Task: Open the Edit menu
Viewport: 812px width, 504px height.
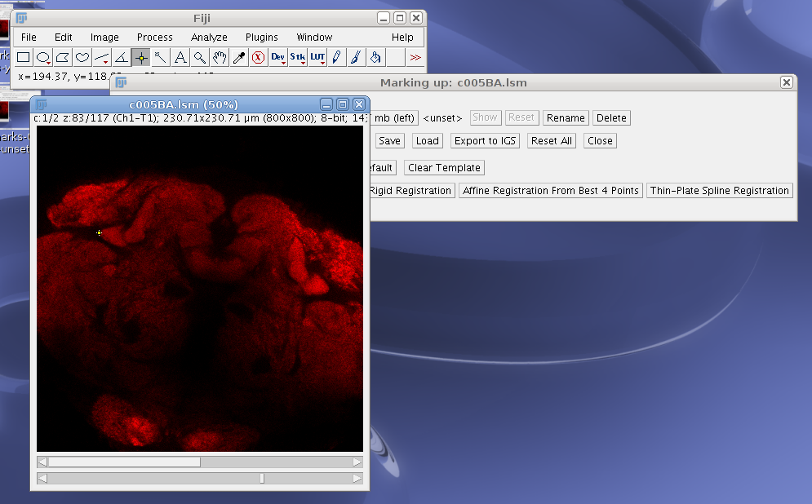Action: click(x=63, y=38)
